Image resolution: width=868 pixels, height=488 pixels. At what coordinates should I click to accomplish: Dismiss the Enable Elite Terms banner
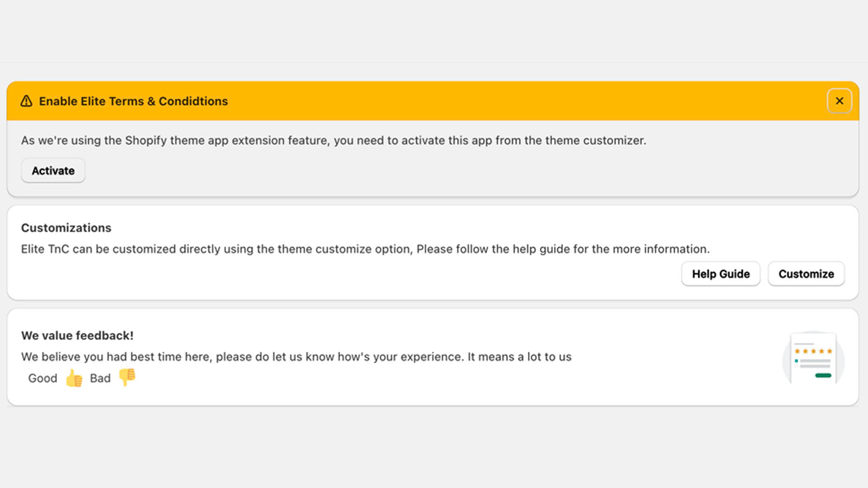[839, 101]
